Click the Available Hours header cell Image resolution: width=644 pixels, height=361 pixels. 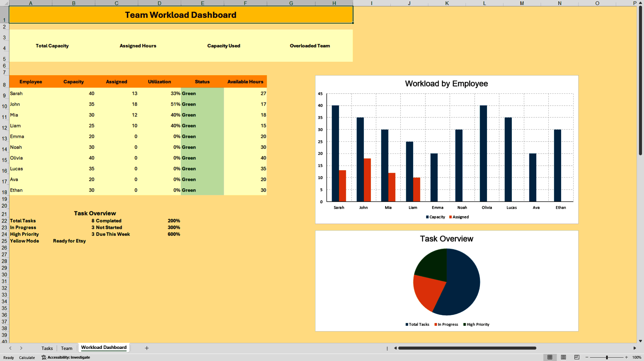point(245,82)
